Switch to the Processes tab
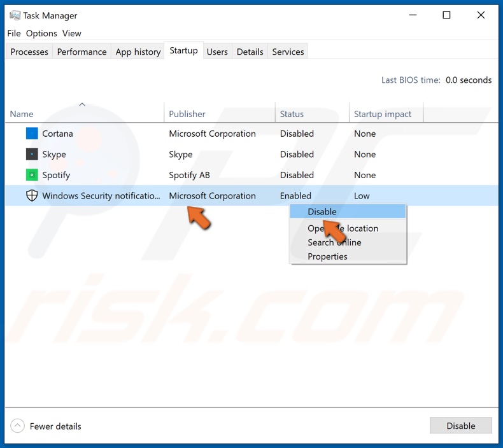Image resolution: width=503 pixels, height=448 pixels. coord(29,52)
